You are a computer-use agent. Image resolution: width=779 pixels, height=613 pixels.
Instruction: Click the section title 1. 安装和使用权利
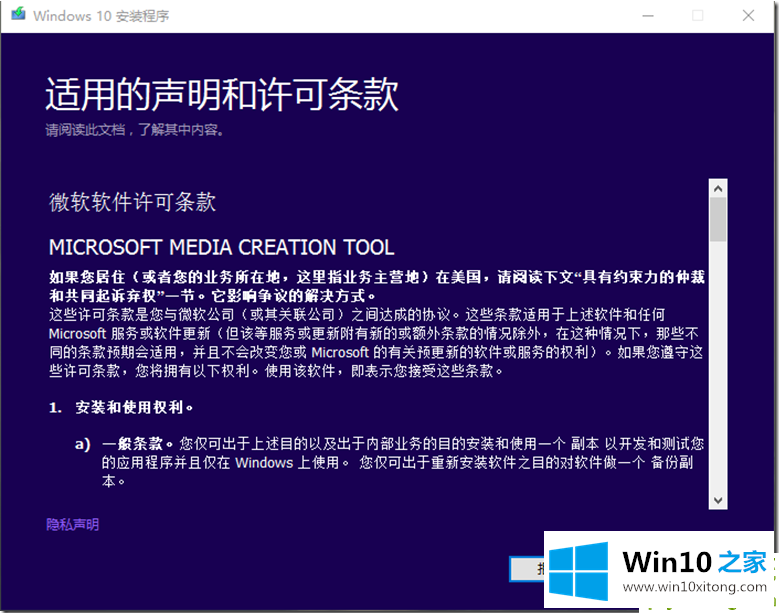coord(121,408)
